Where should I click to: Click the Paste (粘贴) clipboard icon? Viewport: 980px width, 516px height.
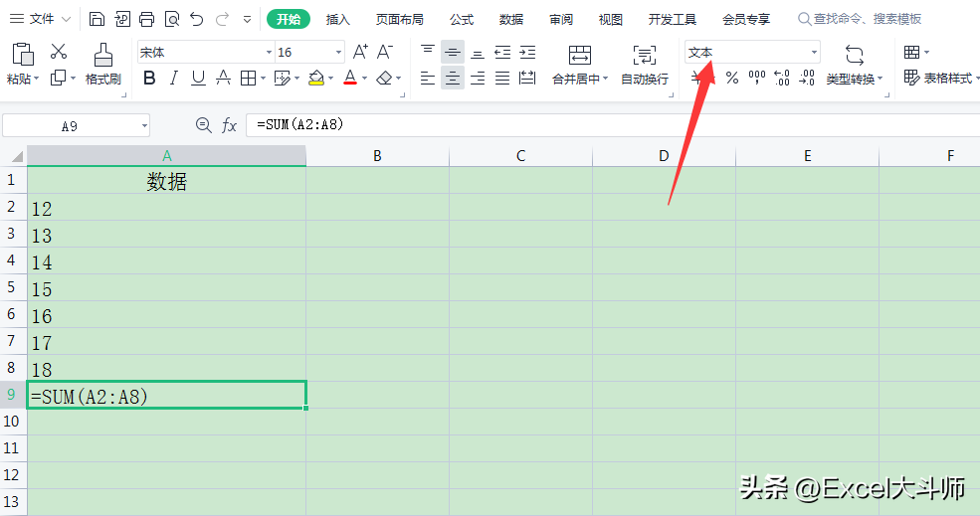pyautogui.click(x=23, y=55)
